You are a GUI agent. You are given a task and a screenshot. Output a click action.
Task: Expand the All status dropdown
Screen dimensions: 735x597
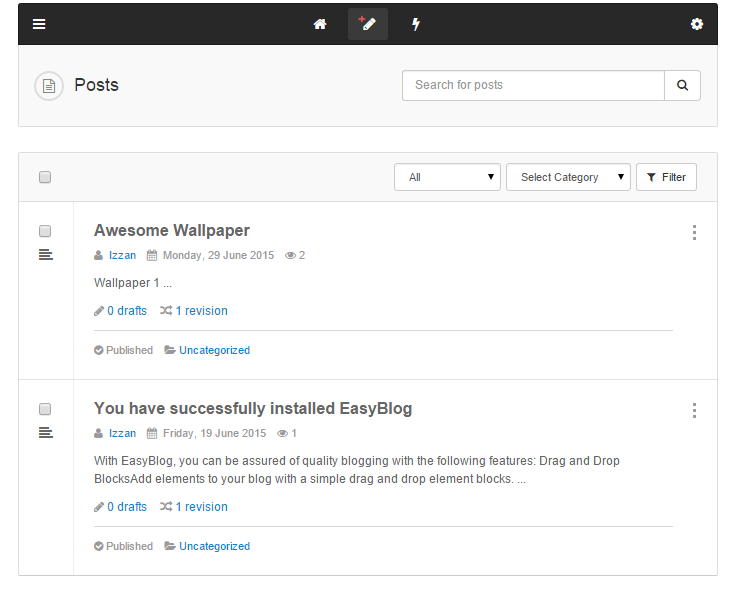[447, 177]
